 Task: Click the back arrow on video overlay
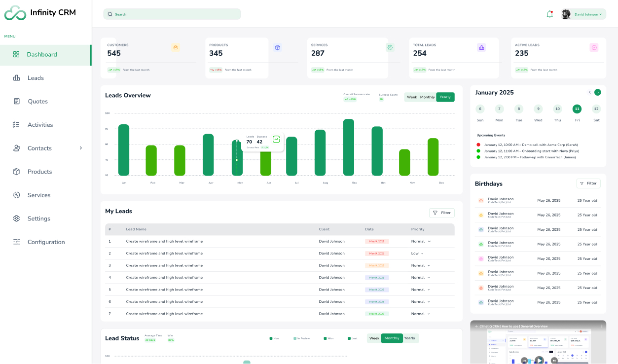(x=476, y=326)
